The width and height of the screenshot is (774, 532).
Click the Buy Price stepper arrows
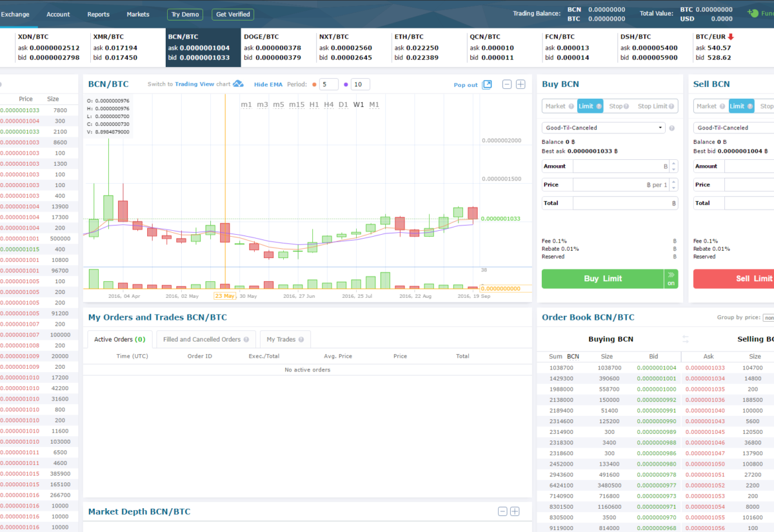674,185
